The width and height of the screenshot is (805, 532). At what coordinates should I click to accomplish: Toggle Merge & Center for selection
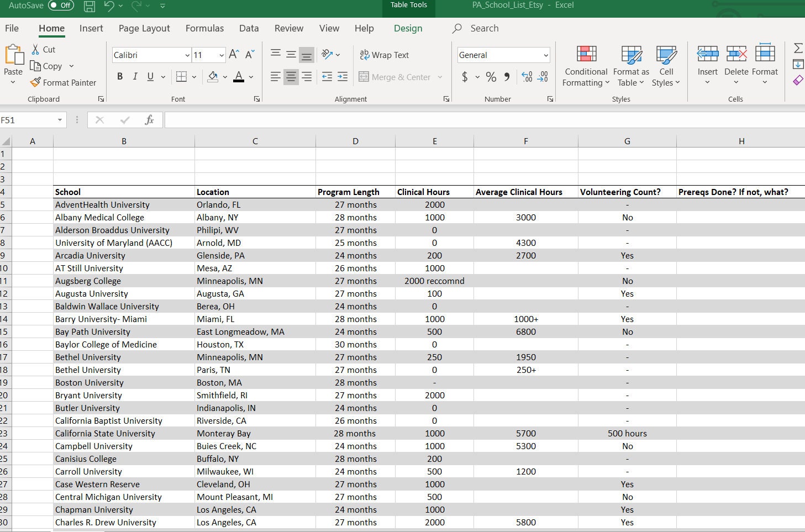394,77
